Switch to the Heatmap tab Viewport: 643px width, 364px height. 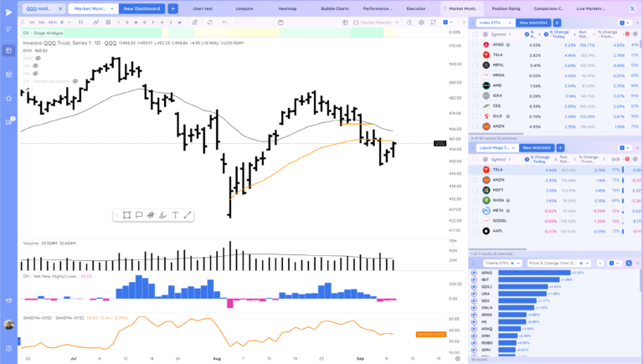[x=288, y=8]
